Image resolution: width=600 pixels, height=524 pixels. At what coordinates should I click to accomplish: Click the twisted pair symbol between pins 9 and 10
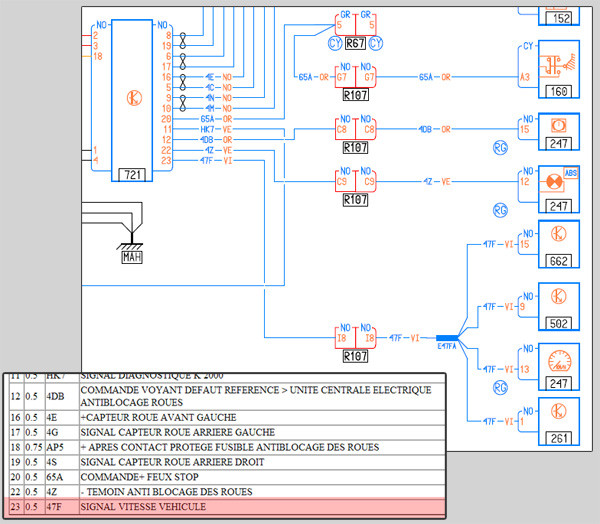(183, 103)
